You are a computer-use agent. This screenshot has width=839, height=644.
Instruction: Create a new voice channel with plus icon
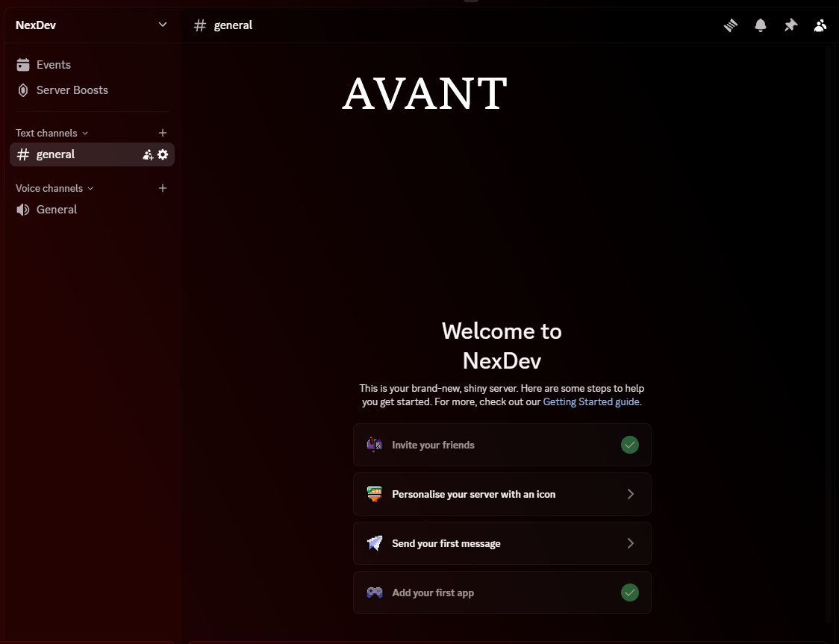163,188
